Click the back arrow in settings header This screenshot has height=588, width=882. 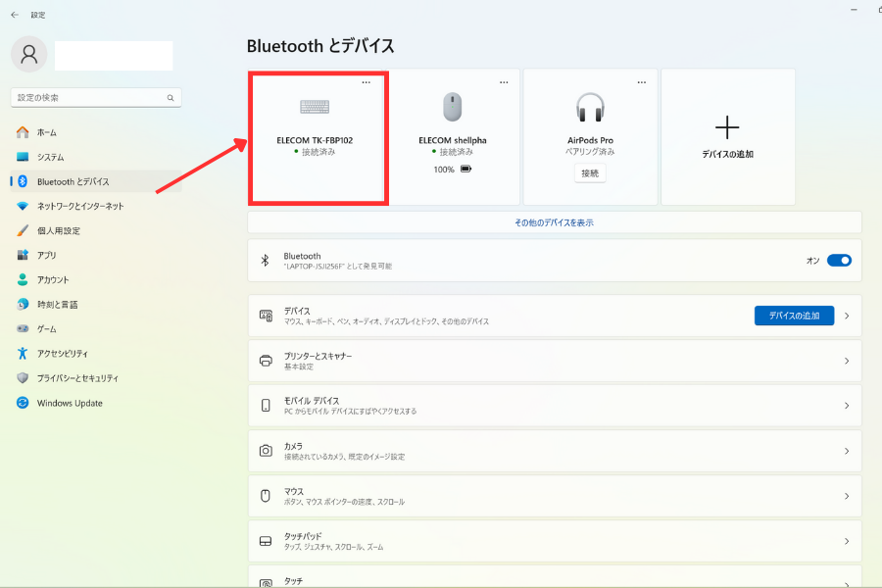pos(15,15)
